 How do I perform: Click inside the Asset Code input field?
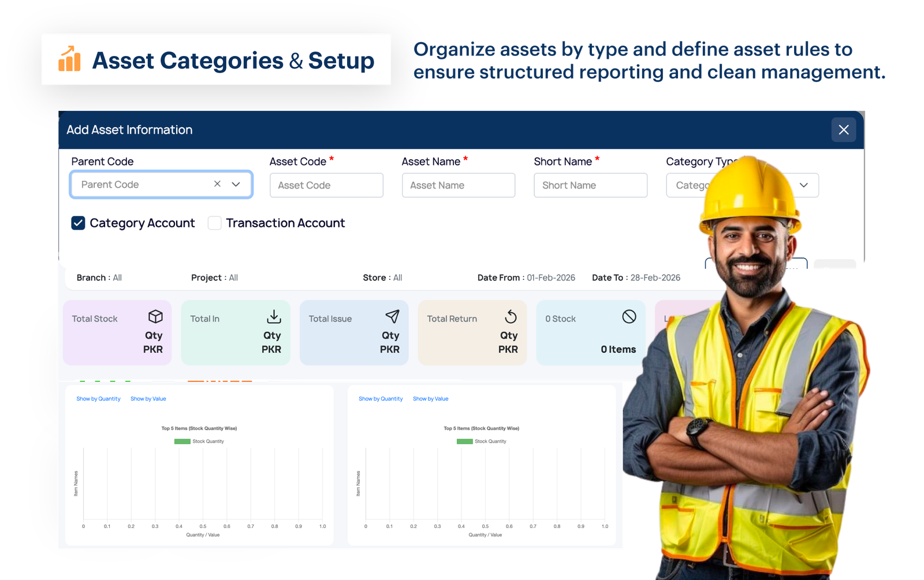coord(326,185)
